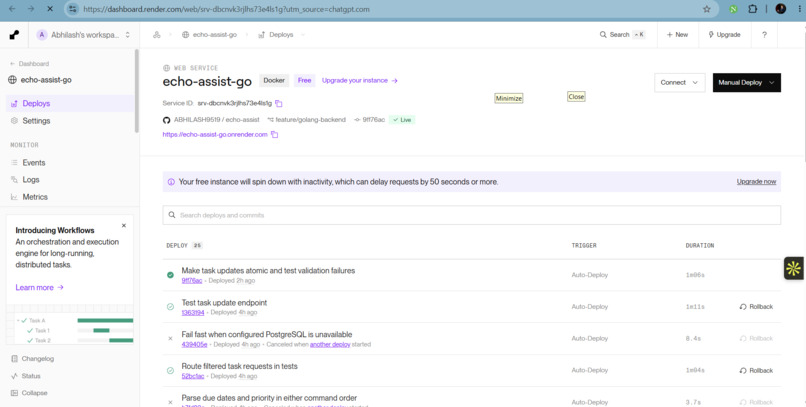
Task: Rollback to Test task update endpoint deploy
Action: pos(756,307)
